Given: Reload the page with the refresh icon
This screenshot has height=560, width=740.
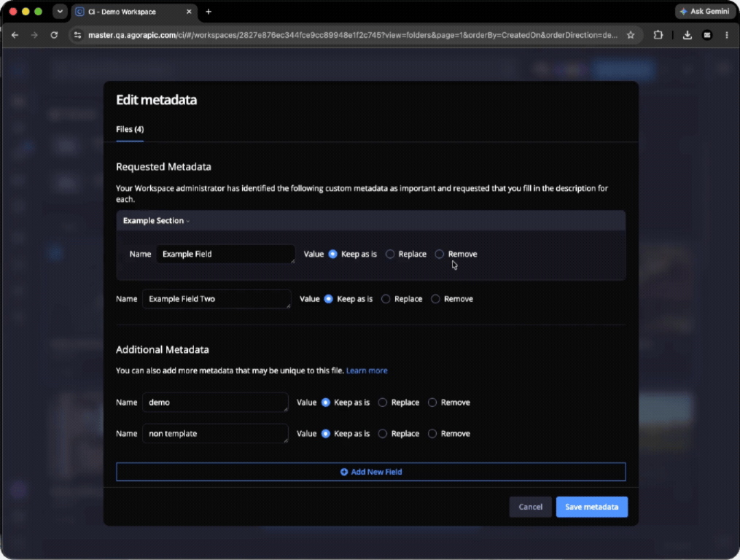Looking at the screenshot, I should point(54,35).
